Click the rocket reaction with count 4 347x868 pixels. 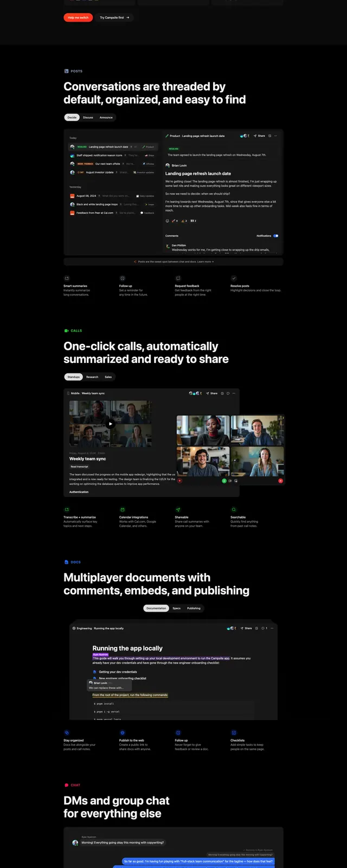[x=175, y=221]
